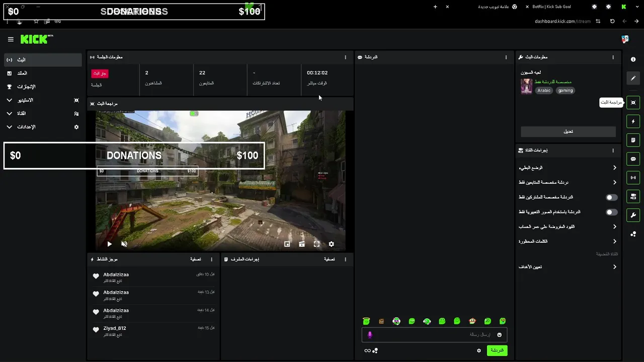Open chat settings gear beside the send button
This screenshot has height=362, width=644.
point(479,350)
